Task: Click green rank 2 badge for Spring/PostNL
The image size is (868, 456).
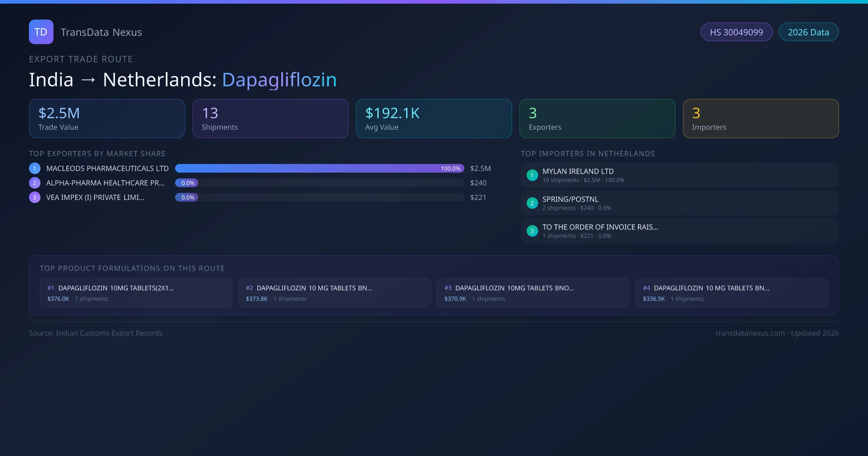Action: [x=532, y=203]
